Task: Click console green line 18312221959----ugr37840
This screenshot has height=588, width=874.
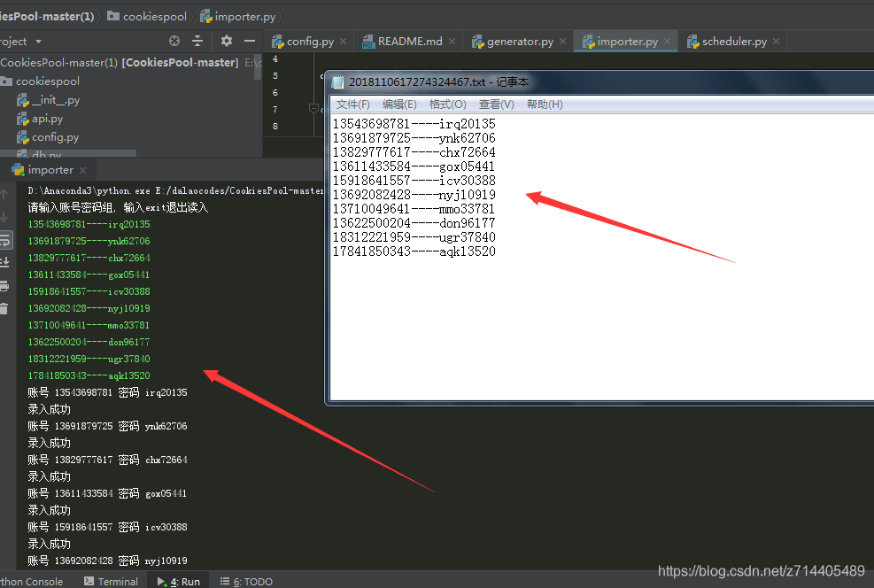Action: click(89, 359)
